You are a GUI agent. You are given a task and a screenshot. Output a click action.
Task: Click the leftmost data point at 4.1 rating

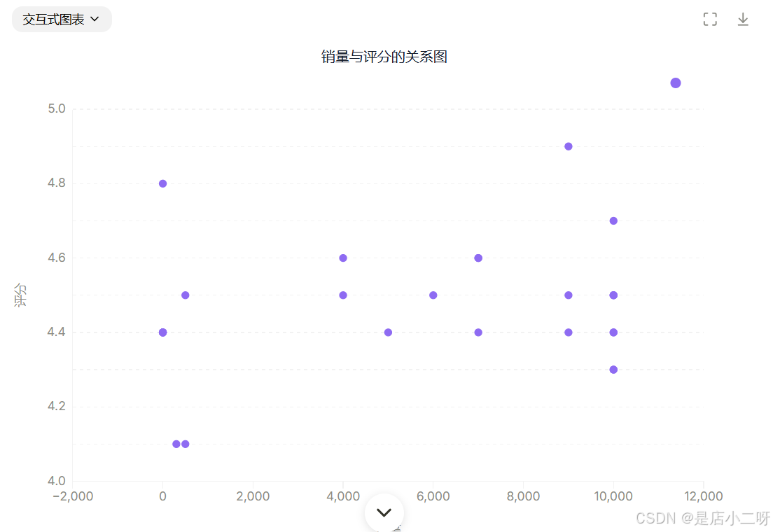(x=176, y=444)
